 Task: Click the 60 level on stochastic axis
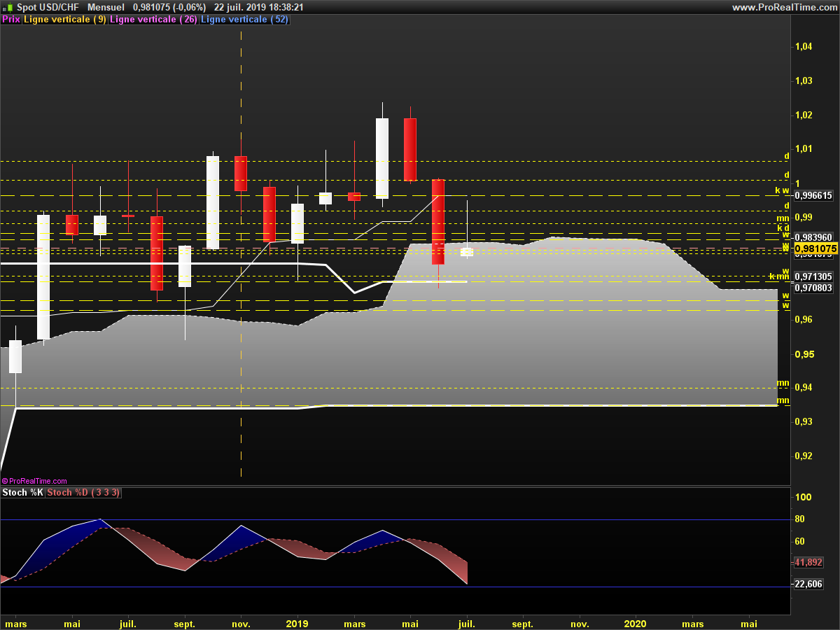tap(800, 541)
